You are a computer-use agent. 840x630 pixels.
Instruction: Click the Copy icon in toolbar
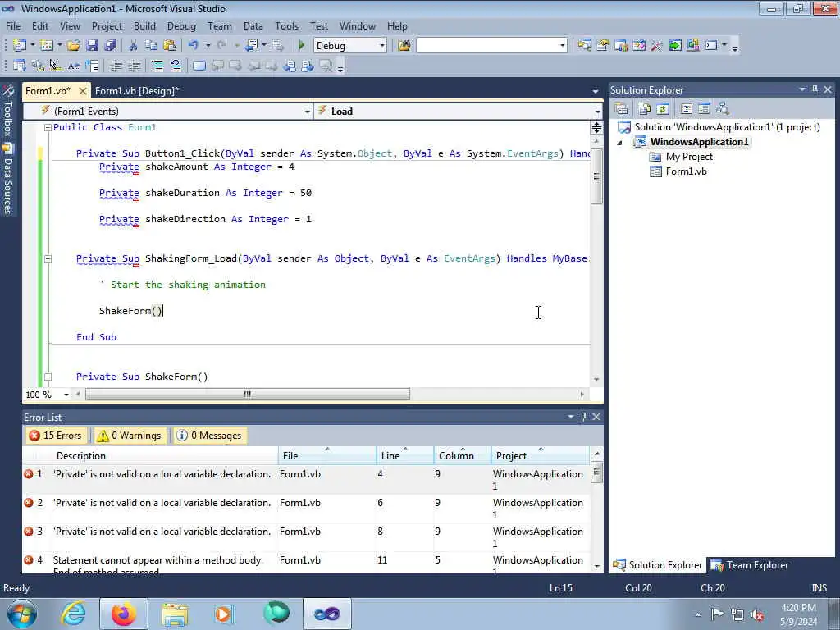click(152, 46)
